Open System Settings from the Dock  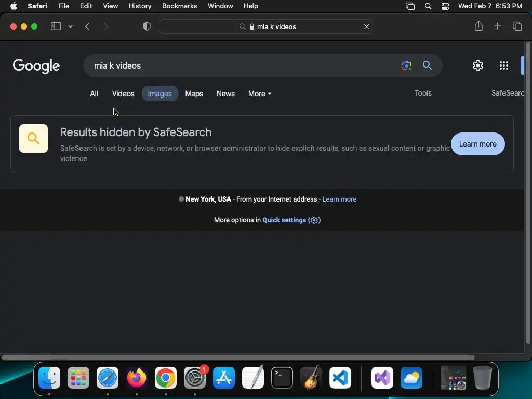coord(195,378)
